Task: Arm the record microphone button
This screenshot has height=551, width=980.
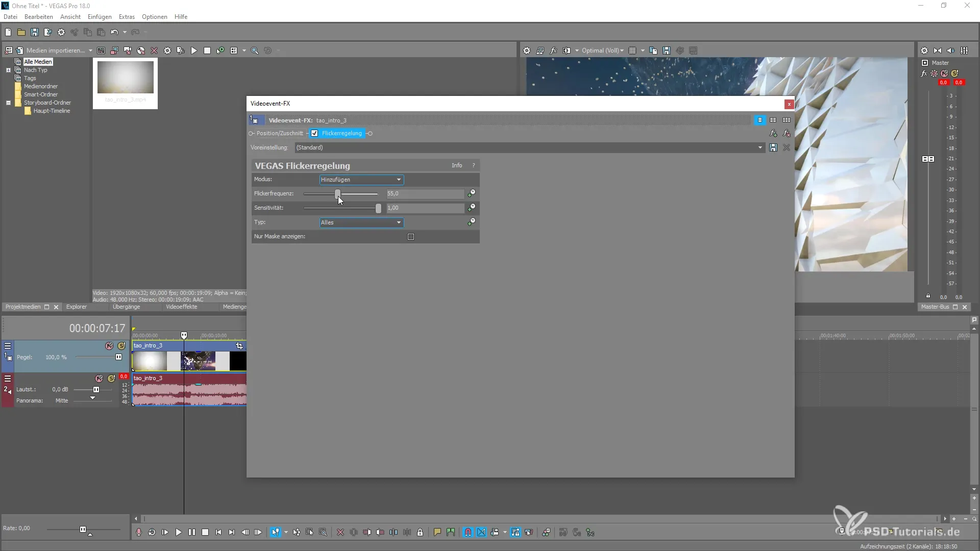Action: point(139,532)
